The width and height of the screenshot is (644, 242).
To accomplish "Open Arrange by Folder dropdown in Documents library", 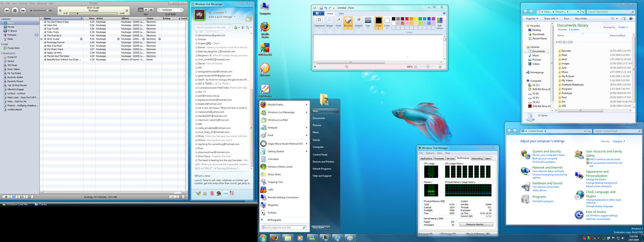I will tap(623, 27).
